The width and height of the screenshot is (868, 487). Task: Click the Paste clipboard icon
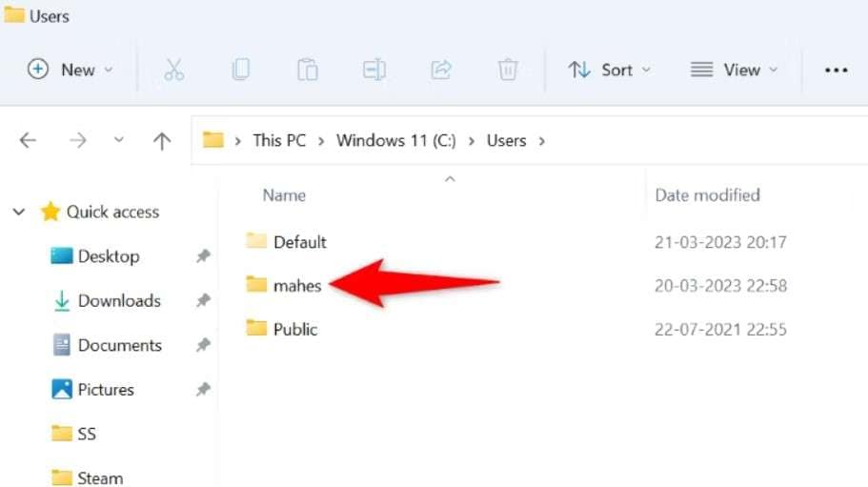click(307, 71)
